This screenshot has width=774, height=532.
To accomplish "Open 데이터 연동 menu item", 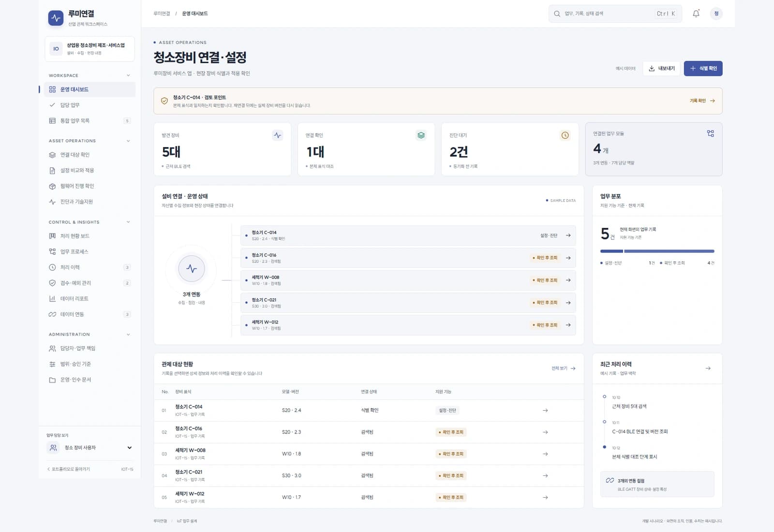I will pyautogui.click(x=90, y=314).
